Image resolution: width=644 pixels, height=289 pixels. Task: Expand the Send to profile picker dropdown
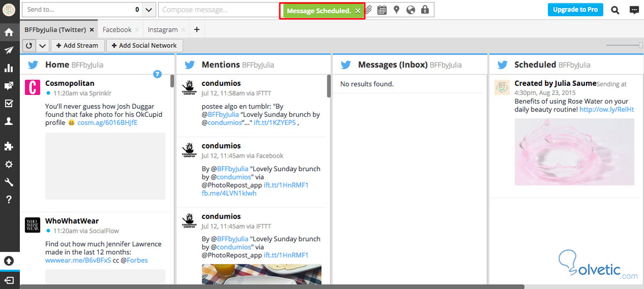[149, 10]
